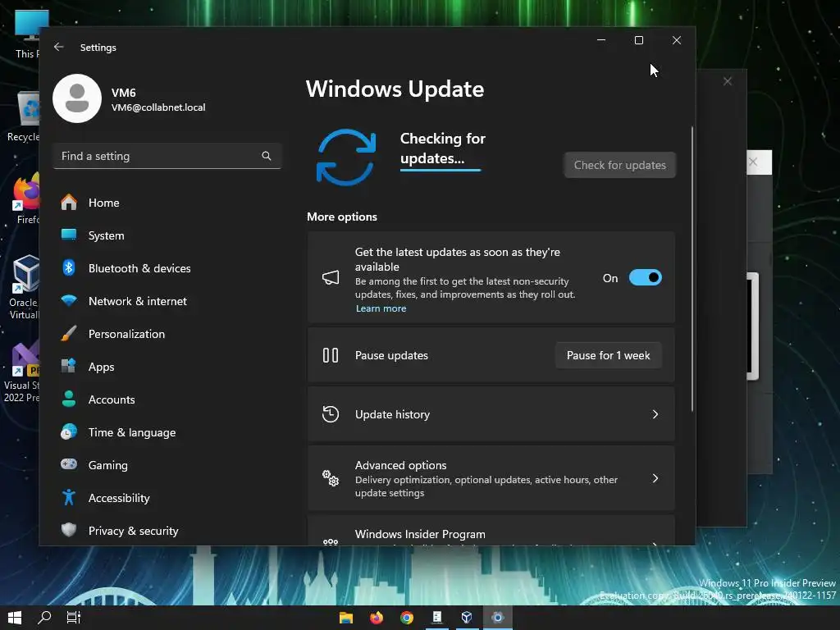Click the pause bars icon beside Pause updates
The image size is (840, 630).
click(x=331, y=355)
